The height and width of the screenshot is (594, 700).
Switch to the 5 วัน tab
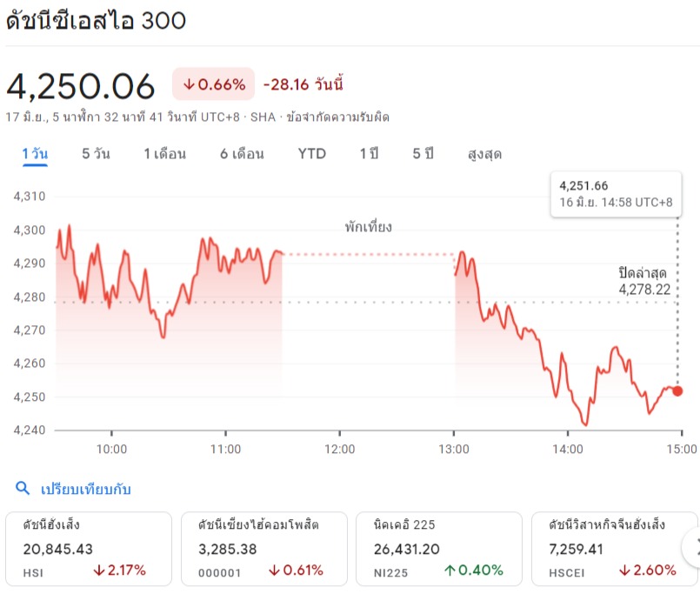(x=96, y=154)
